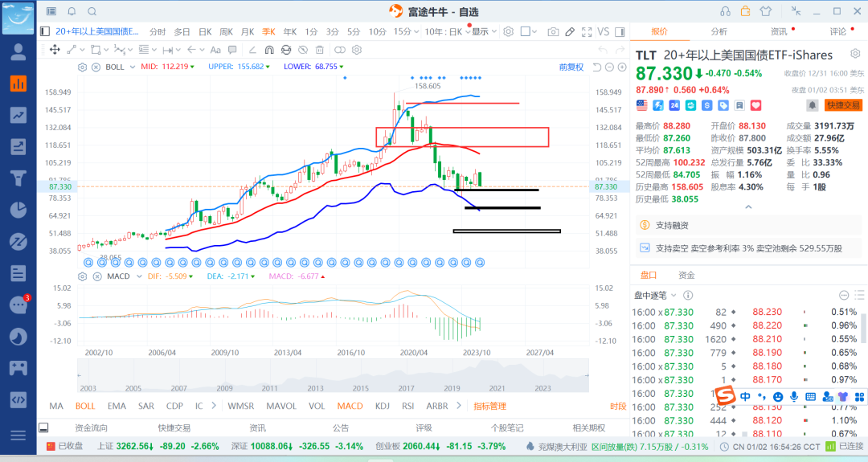Open the skin theme shirt icon

click(766, 11)
